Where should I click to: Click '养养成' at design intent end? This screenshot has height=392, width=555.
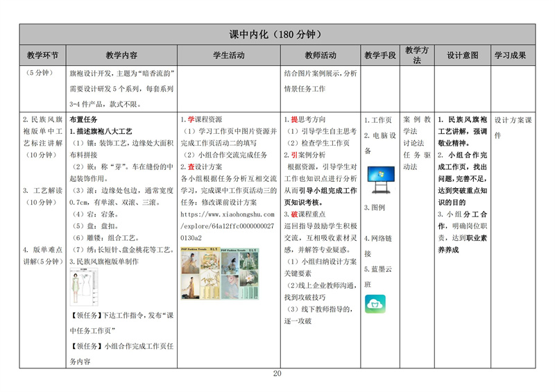448,250
